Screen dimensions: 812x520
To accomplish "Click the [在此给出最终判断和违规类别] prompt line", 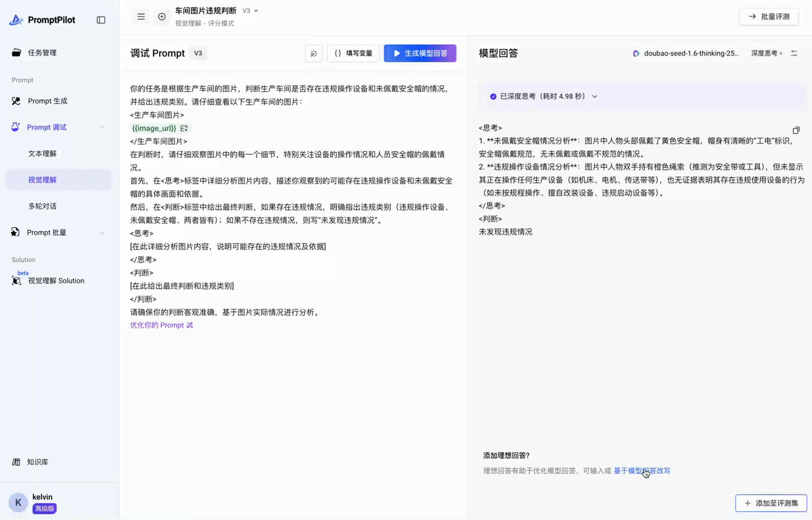I will (182, 286).
